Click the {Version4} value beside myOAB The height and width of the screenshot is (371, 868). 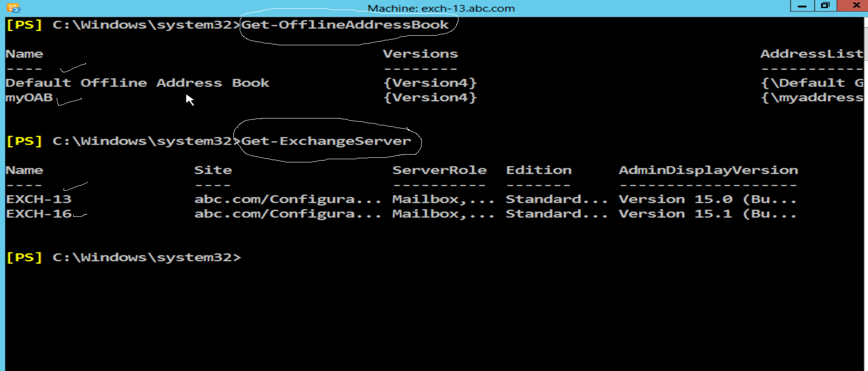431,97
